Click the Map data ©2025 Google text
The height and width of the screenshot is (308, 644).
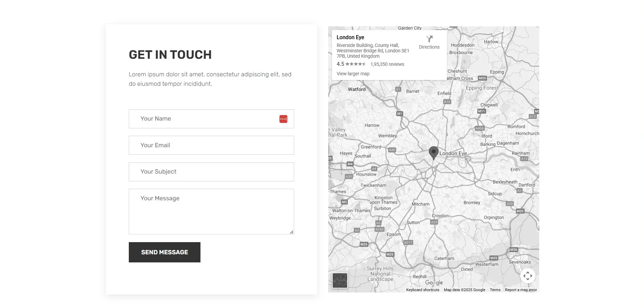pyautogui.click(x=464, y=290)
